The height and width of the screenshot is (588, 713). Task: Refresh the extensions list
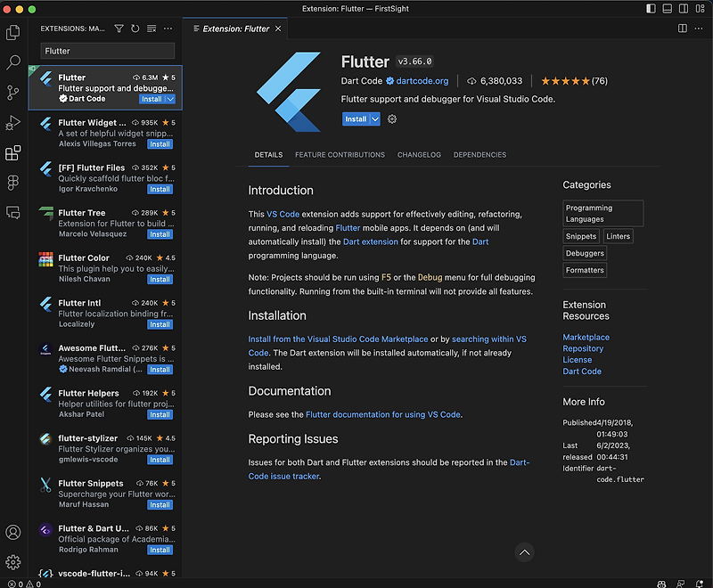point(135,29)
